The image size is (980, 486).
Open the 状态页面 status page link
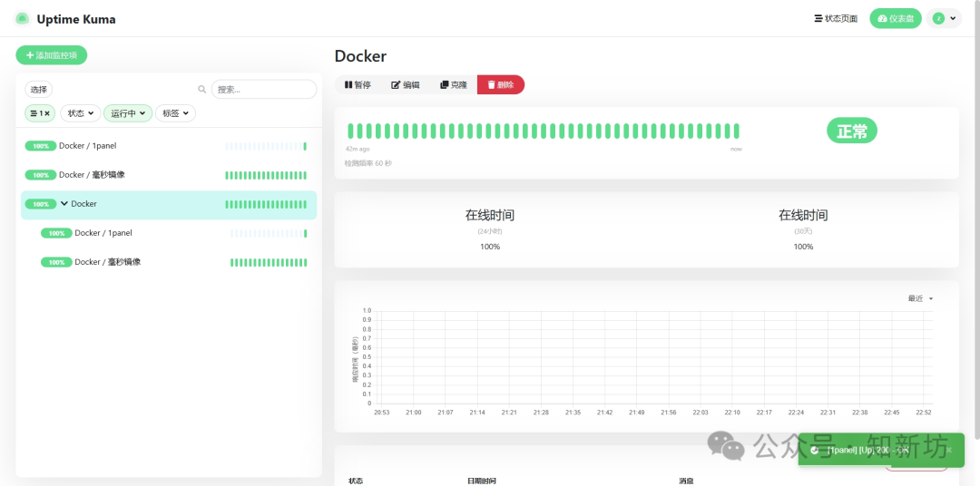(x=836, y=19)
